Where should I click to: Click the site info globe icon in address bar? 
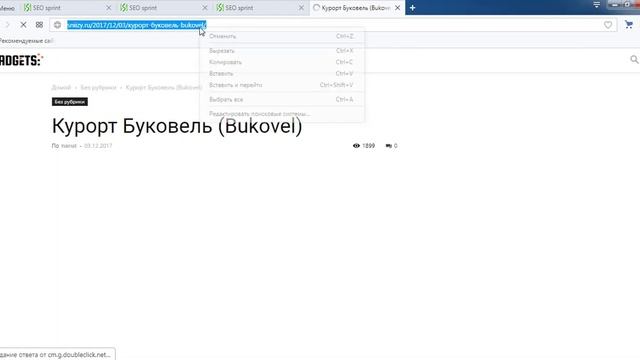[58, 25]
